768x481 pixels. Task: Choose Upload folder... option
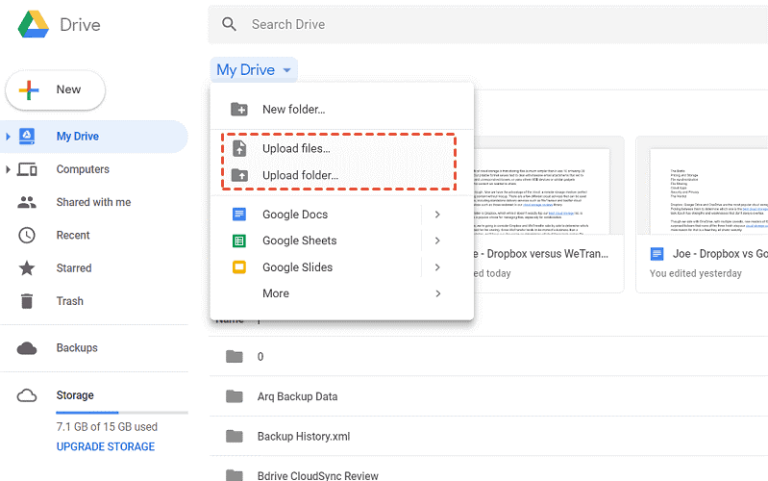point(342,175)
